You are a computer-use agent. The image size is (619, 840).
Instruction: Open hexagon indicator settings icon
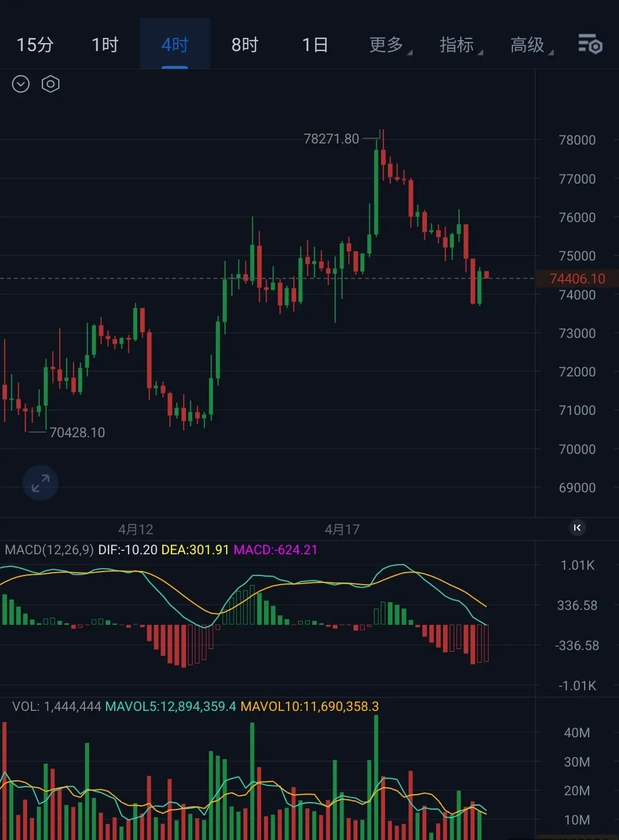point(50,84)
